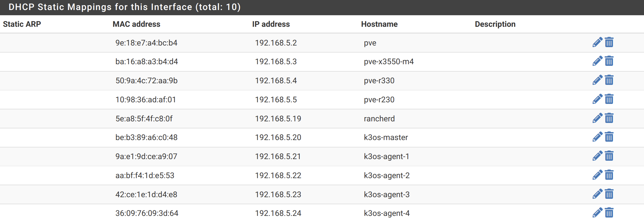Edit the pve-r330 mapping
Screen dimensions: 644x223
point(597,80)
